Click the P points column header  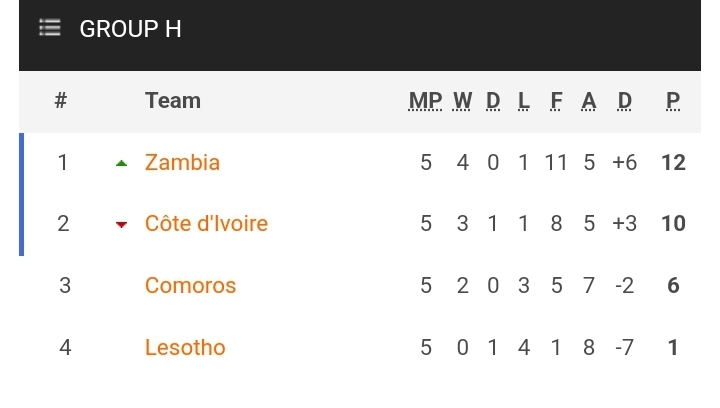tap(673, 100)
